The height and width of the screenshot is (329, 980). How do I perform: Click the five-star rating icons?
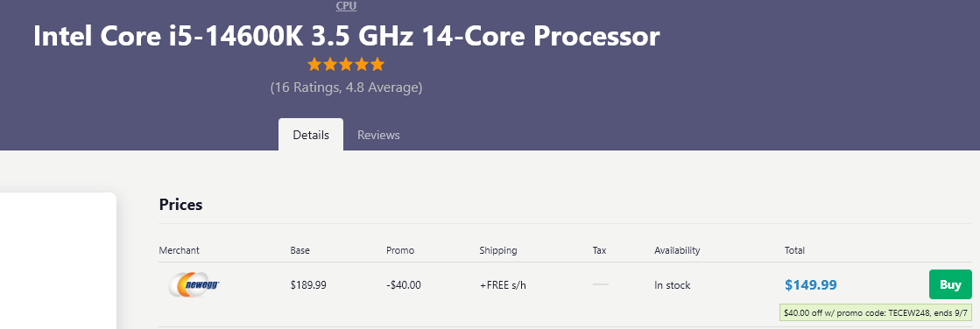(346, 64)
